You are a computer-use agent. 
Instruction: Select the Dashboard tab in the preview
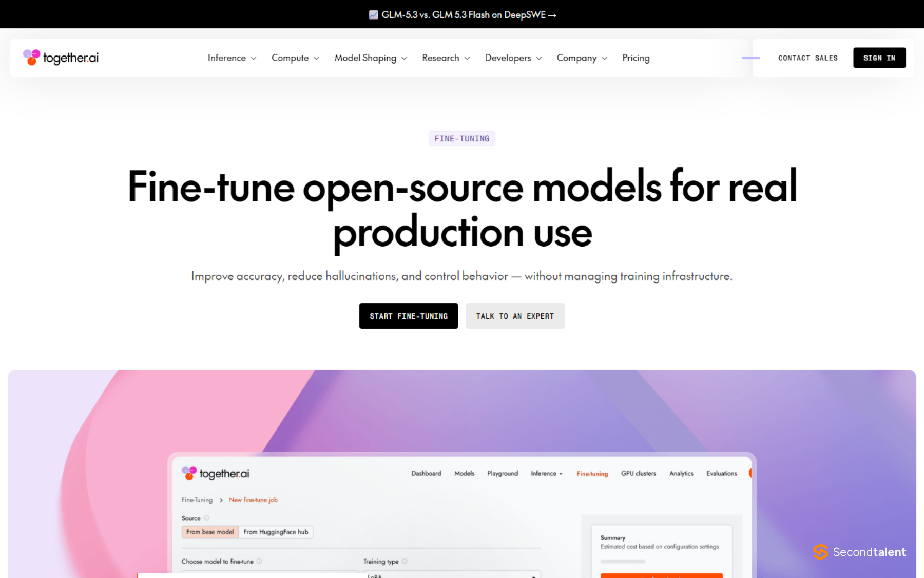426,473
